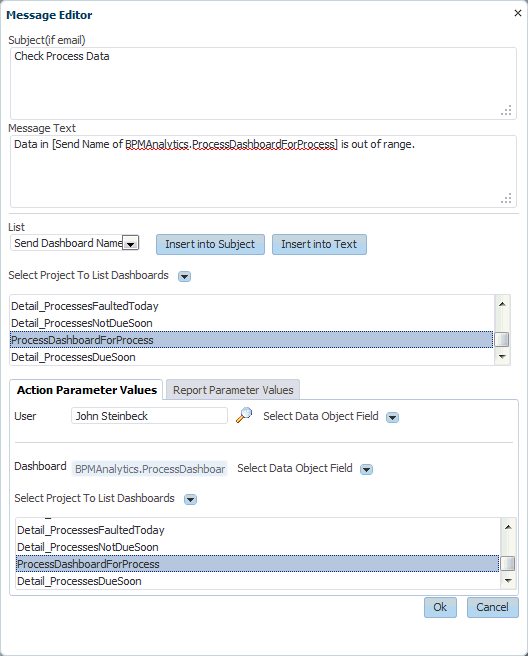The image size is (528, 656).
Task: Close the Message Editor dialog
Action: pos(518,13)
